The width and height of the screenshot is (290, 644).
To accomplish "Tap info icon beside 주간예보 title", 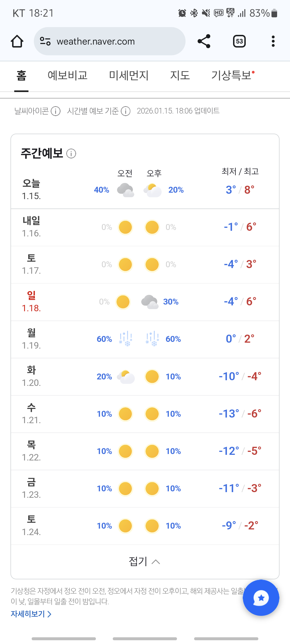I will click(71, 154).
